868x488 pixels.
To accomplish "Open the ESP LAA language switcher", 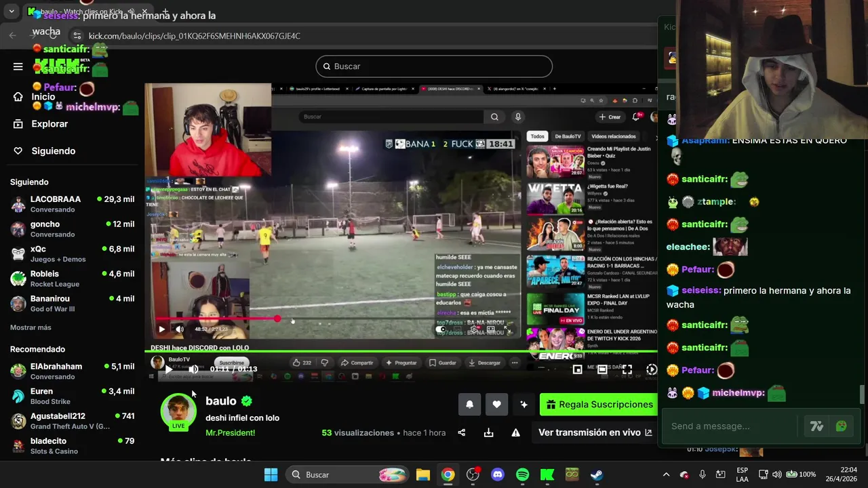I will click(x=743, y=474).
